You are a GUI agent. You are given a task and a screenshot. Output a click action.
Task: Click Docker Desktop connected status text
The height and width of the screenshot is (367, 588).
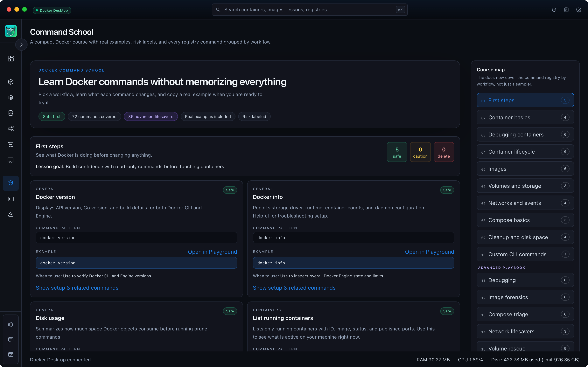pyautogui.click(x=60, y=360)
